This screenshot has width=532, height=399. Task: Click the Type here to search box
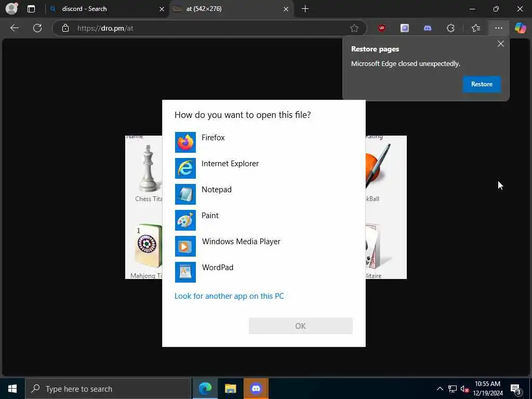pos(108,389)
